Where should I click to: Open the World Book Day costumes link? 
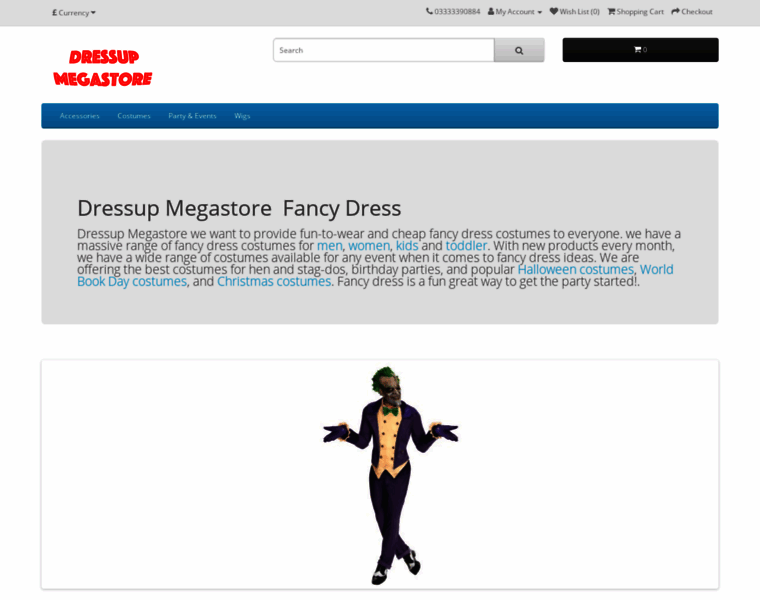click(x=132, y=282)
